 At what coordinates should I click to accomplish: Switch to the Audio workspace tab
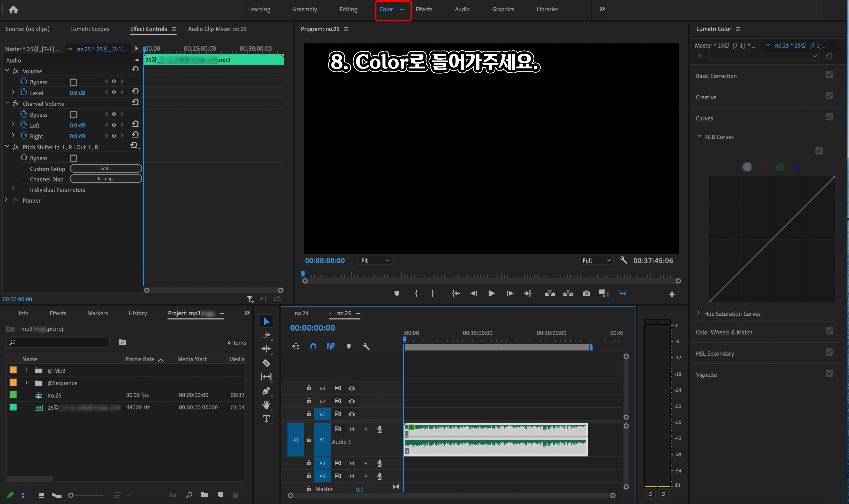coord(462,10)
